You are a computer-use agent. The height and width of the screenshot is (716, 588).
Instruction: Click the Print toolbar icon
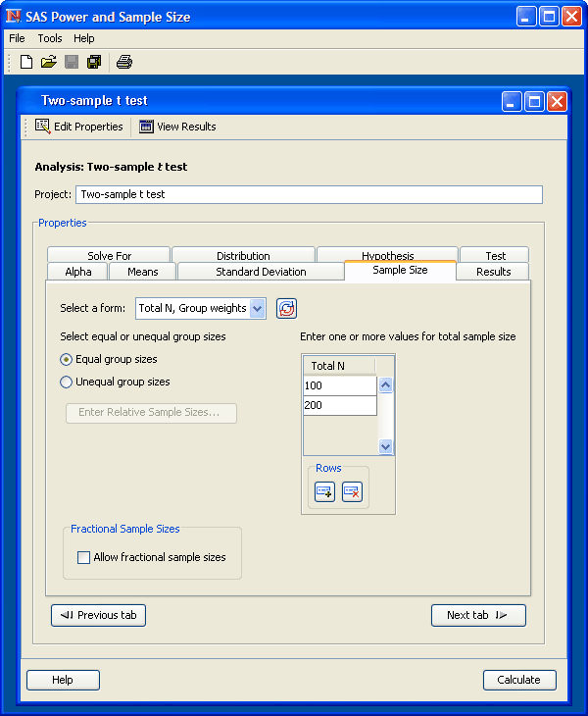click(x=124, y=62)
